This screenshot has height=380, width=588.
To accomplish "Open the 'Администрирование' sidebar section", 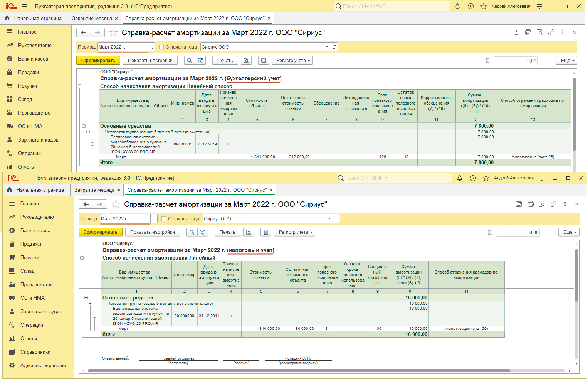I will click(x=44, y=366).
